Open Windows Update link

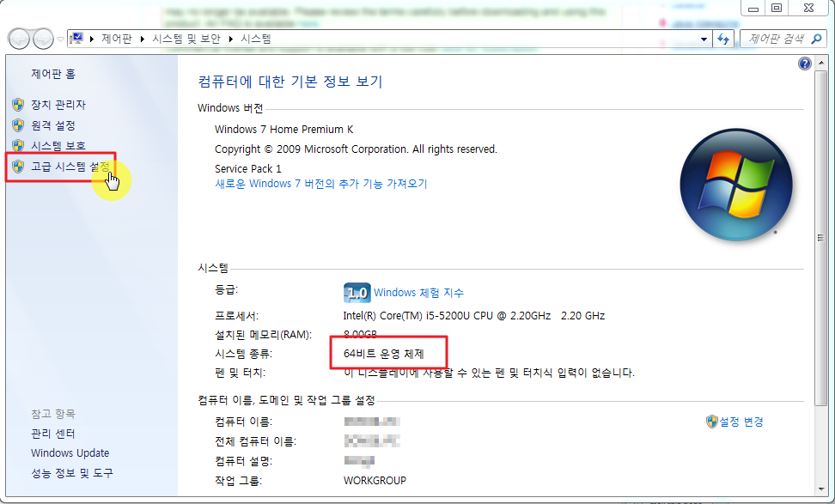point(70,452)
